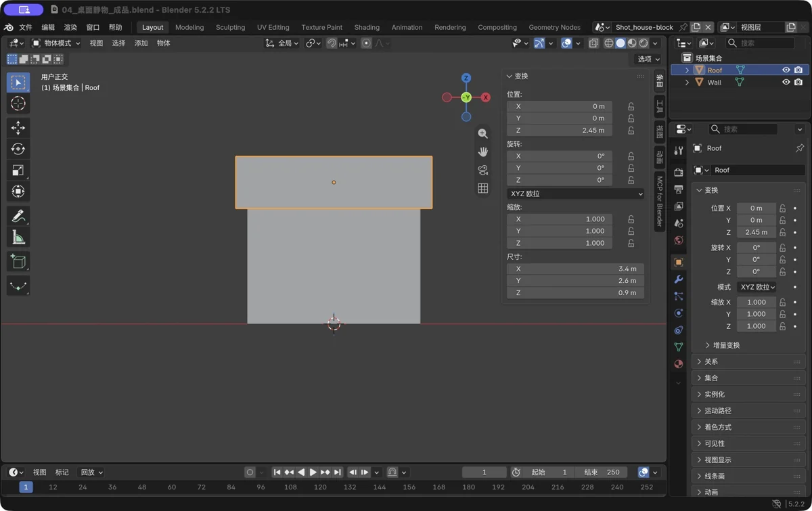Toggle proportional editing in the header
Viewport: 812px width, 511px height.
click(x=366, y=43)
